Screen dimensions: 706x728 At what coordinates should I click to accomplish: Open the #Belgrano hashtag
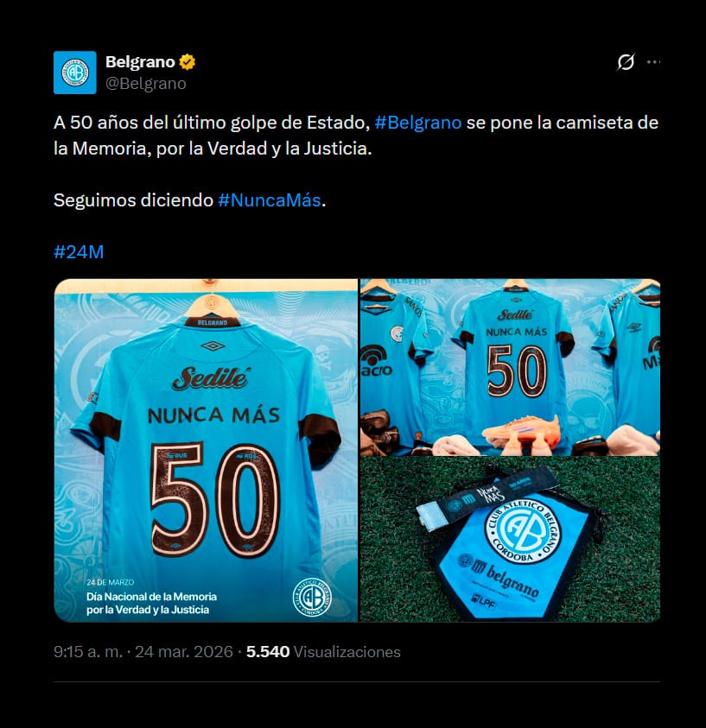[x=418, y=123]
